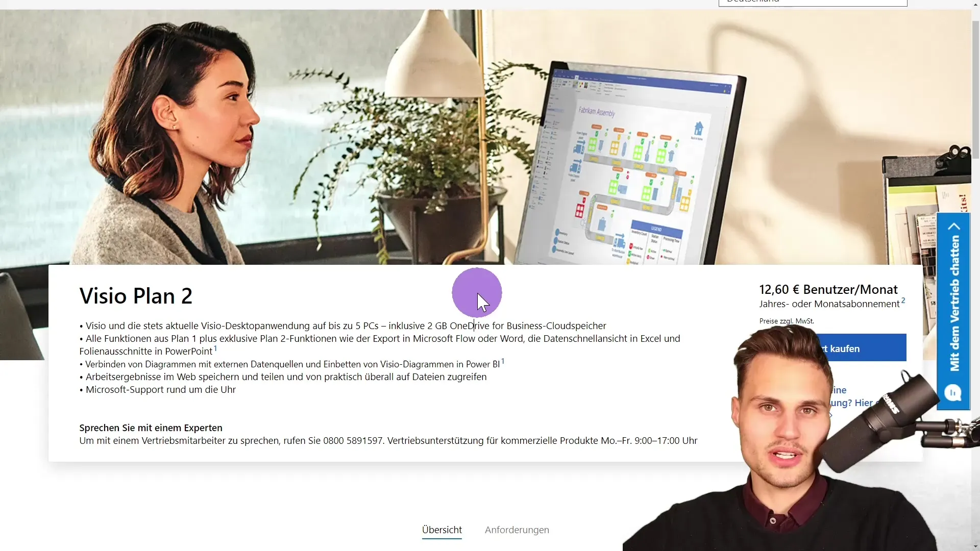Click the Deutschland dropdown selector

click(813, 2)
